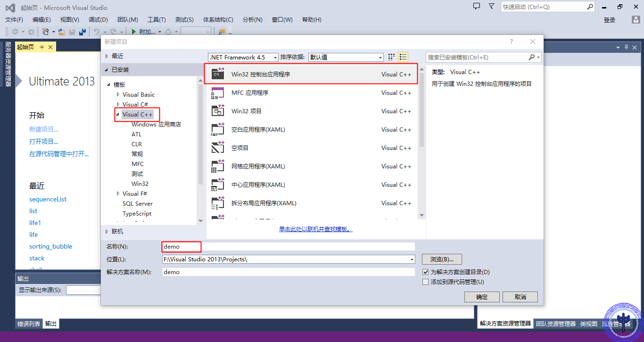644x342 pixels.
Task: Switch to the 团队资源管理器 tab
Action: point(555,323)
